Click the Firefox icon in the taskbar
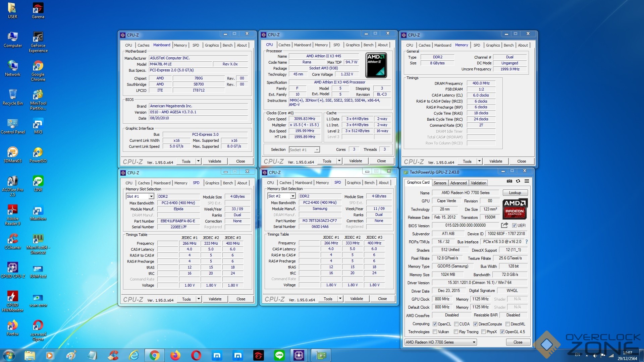This screenshot has height=362, width=644. [175, 355]
